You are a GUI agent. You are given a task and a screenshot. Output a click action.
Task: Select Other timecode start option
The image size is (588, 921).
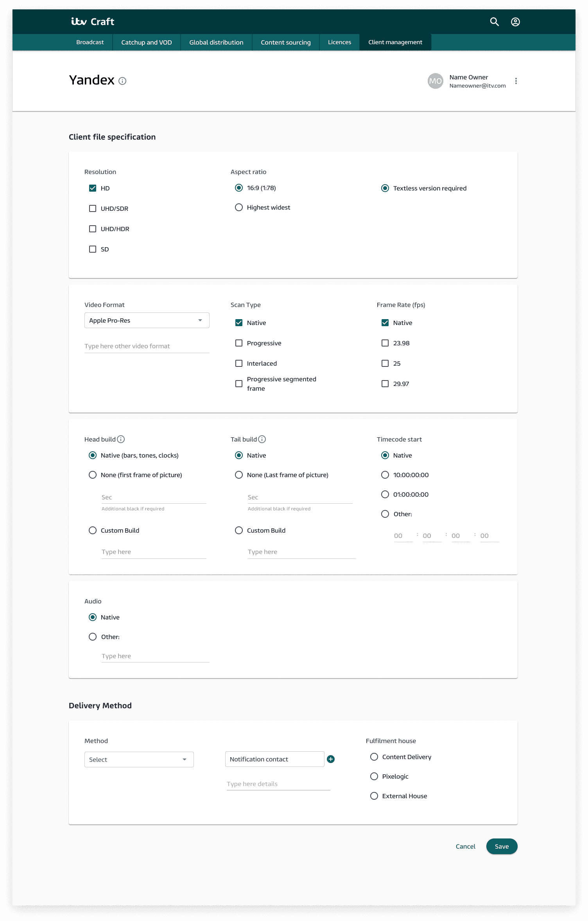pyautogui.click(x=385, y=514)
